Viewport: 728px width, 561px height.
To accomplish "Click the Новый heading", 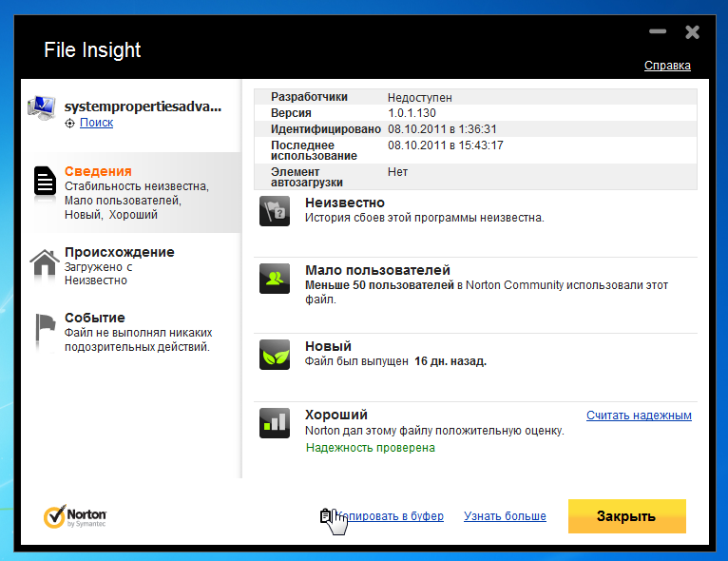I will click(x=328, y=346).
